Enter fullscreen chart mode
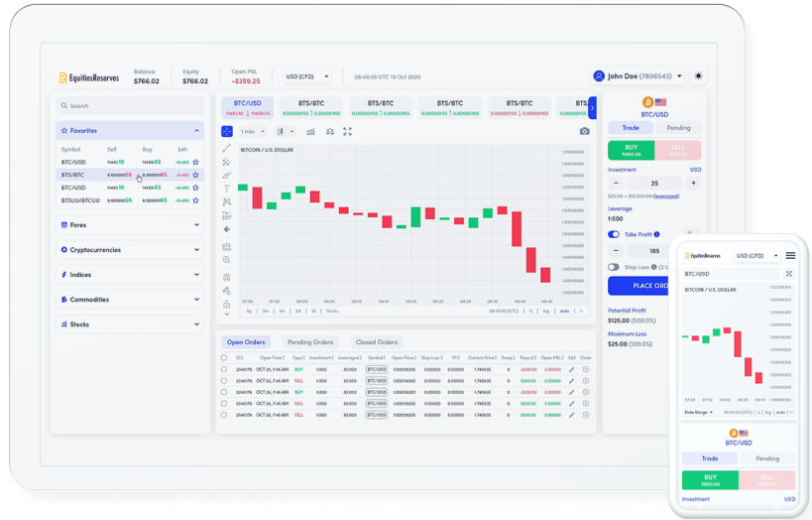 pyautogui.click(x=347, y=132)
